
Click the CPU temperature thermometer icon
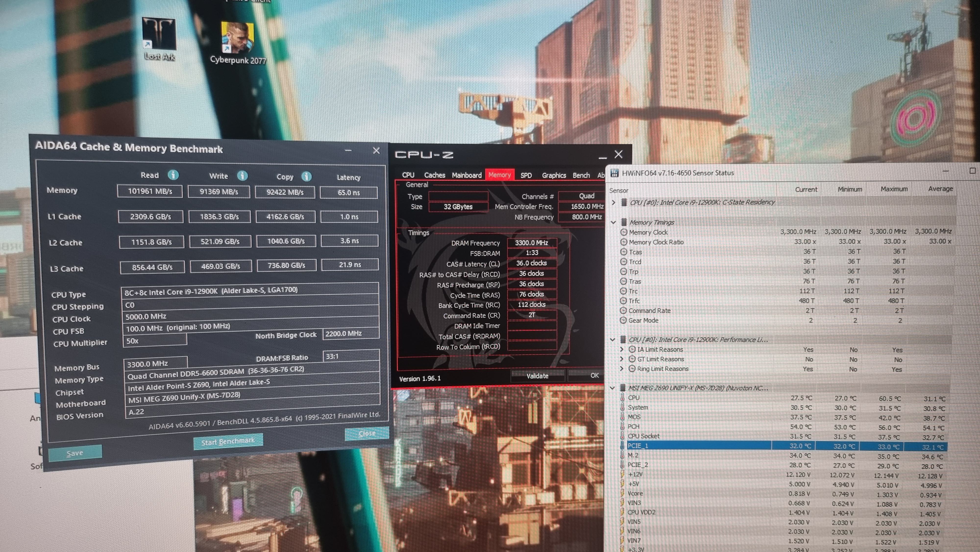pyautogui.click(x=622, y=397)
